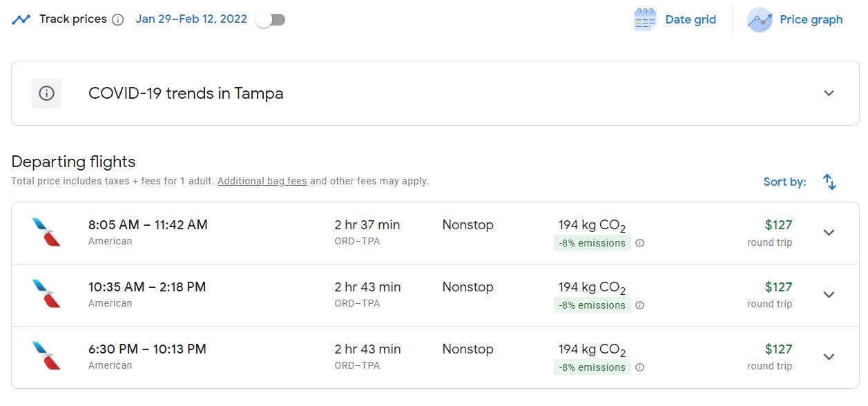
Task: Click the COVID-19 trends info icon
Action: (46, 93)
